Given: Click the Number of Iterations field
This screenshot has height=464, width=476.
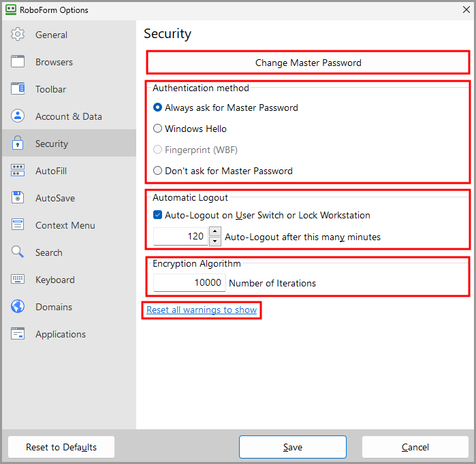Looking at the screenshot, I should coord(189,282).
